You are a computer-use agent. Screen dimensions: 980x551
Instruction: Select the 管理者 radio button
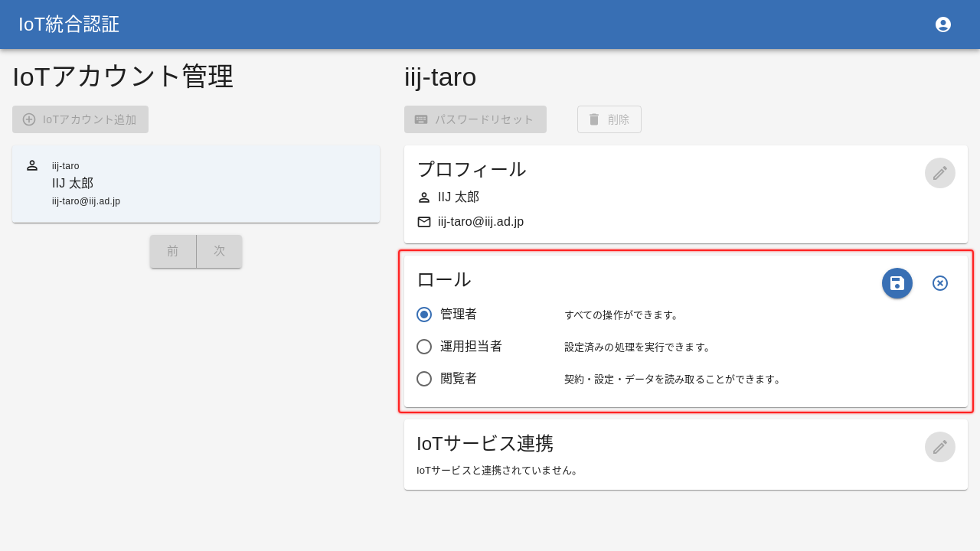424,315
